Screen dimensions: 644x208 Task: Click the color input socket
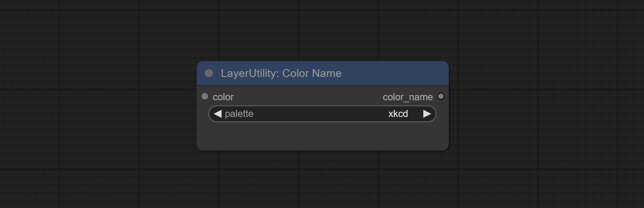click(205, 96)
